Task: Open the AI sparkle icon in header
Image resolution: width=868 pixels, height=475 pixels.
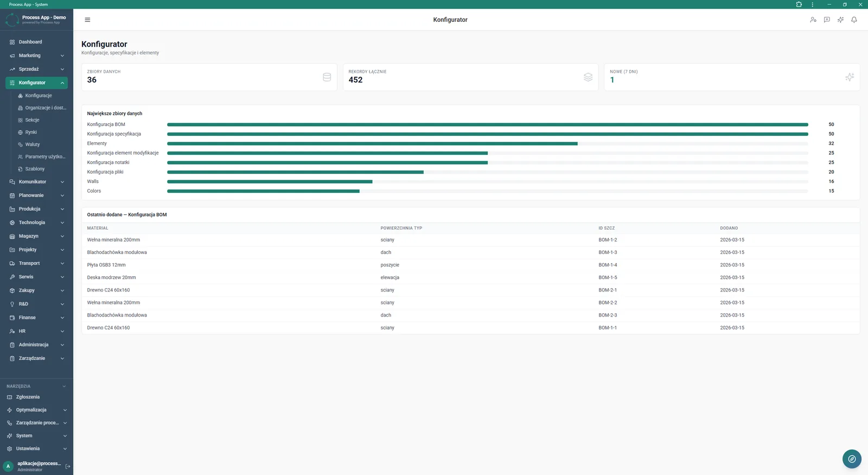Action: (840, 20)
